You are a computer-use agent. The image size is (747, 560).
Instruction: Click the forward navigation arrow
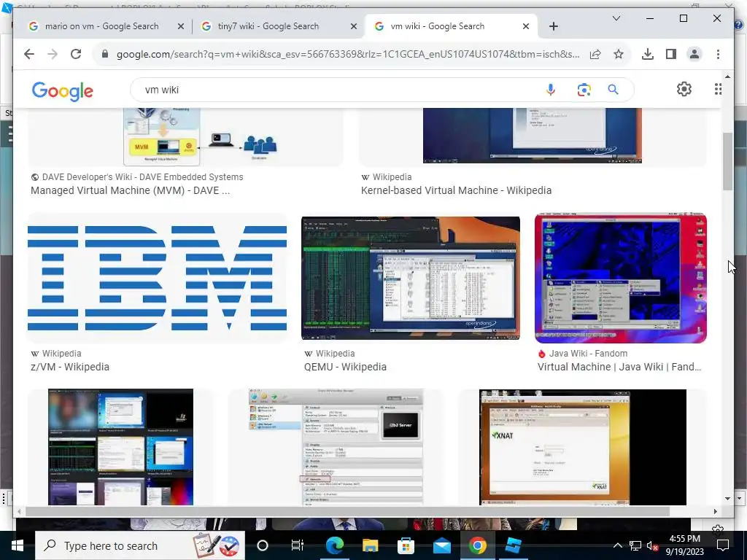point(53,54)
